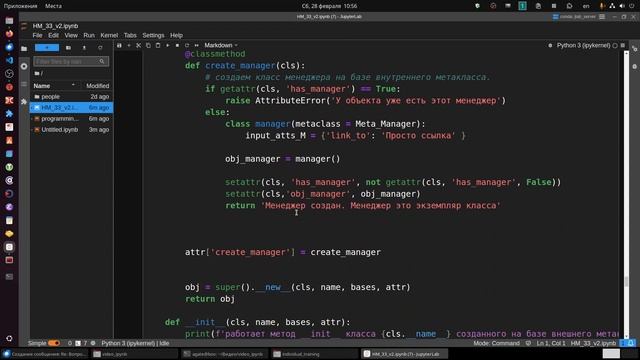Viewport: 640px width, 360px height.
Task: Open the power menu icon in top bar
Action: pos(632,6)
